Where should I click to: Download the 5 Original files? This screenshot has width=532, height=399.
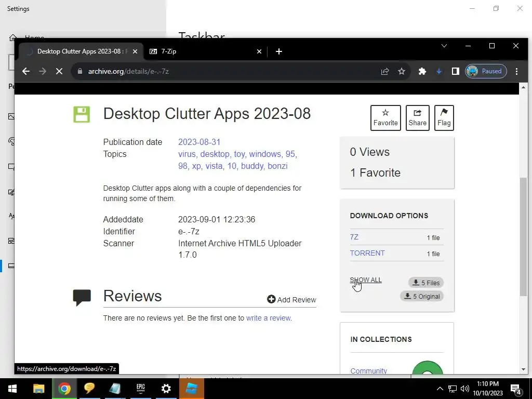pos(422,296)
